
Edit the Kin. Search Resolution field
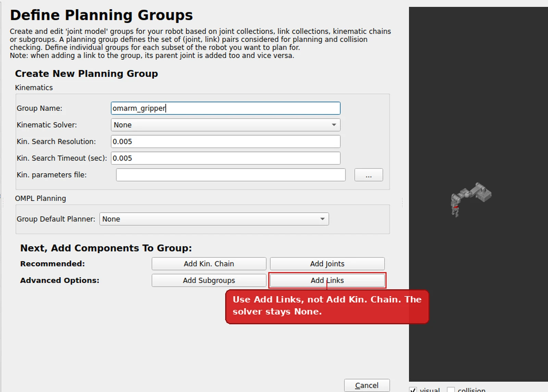tap(225, 141)
